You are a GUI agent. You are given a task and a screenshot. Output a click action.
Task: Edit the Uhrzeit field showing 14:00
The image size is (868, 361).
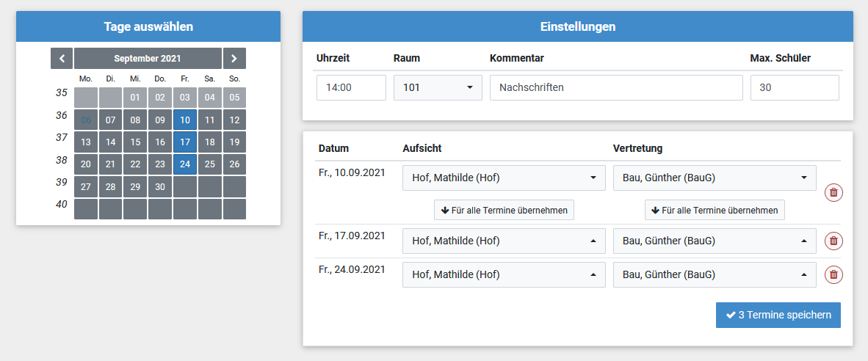pos(351,87)
